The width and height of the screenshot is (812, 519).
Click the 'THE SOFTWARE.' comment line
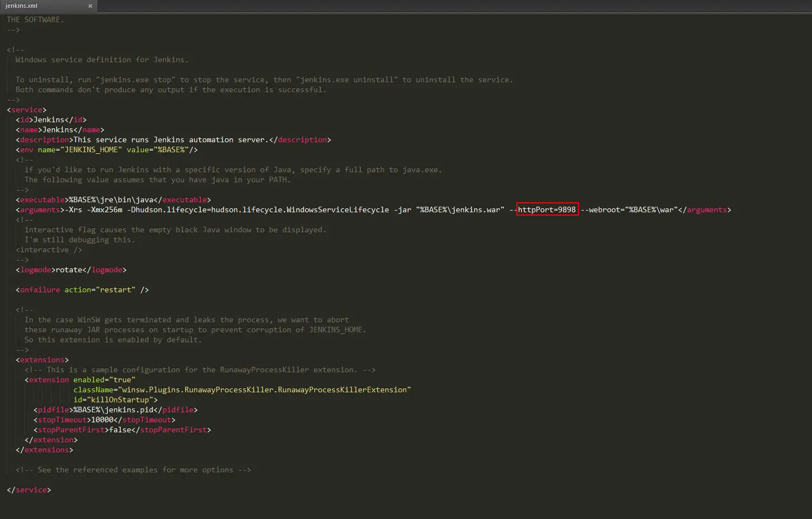[35, 19]
